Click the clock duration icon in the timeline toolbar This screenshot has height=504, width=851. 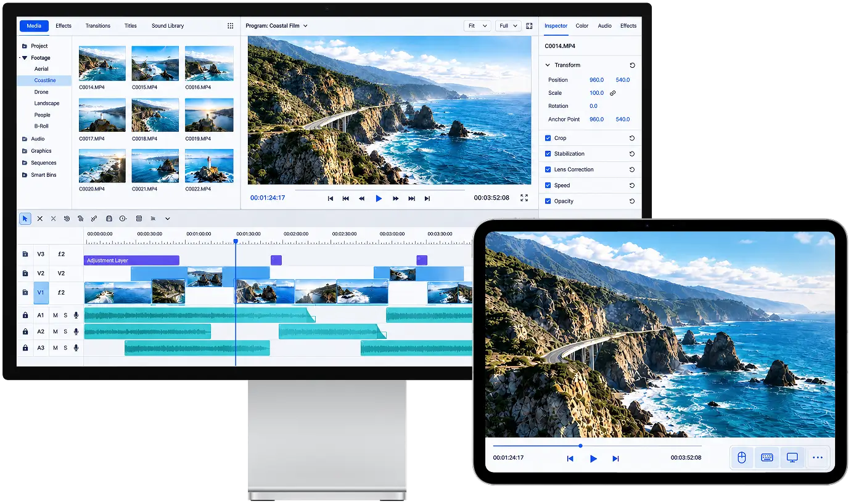[x=123, y=219]
